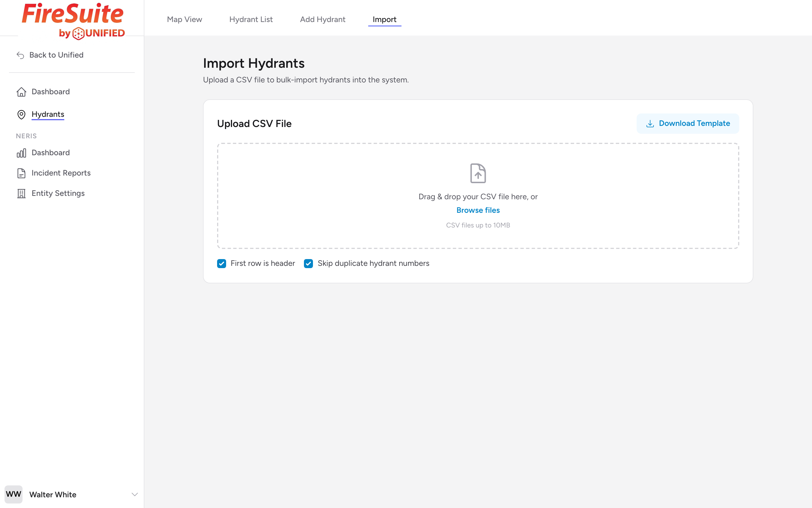Click the building icon beside Entity Settings

(21, 194)
